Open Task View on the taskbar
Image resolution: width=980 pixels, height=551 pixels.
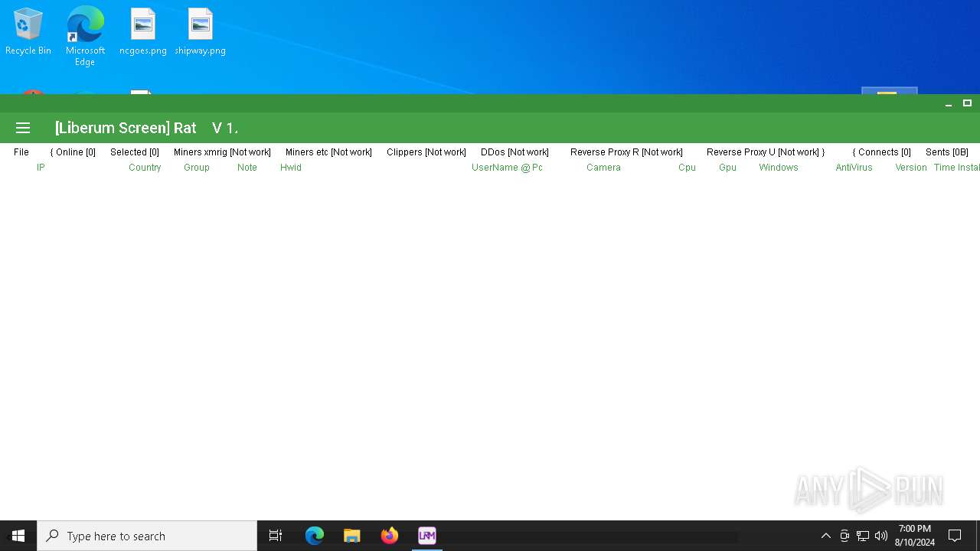[x=276, y=536]
